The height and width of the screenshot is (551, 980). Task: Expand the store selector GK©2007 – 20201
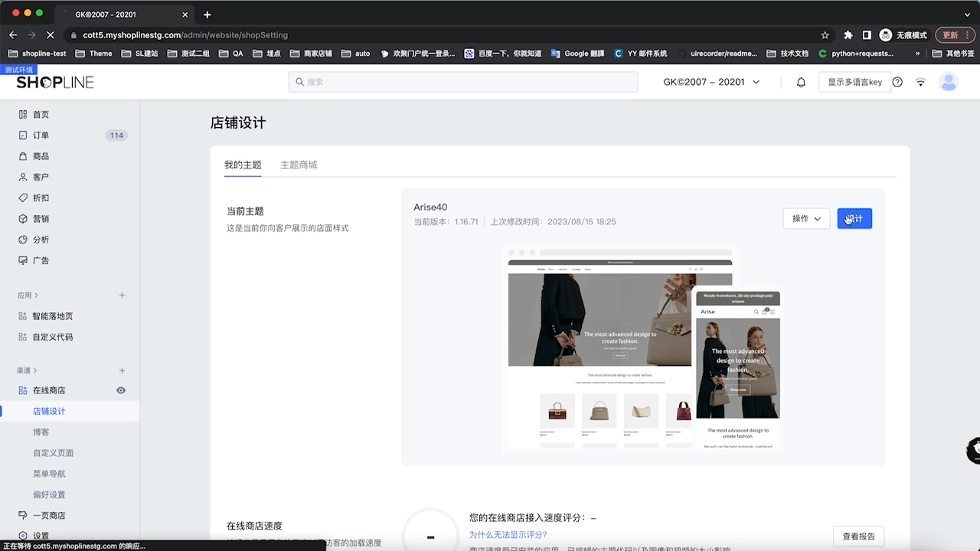tap(712, 82)
